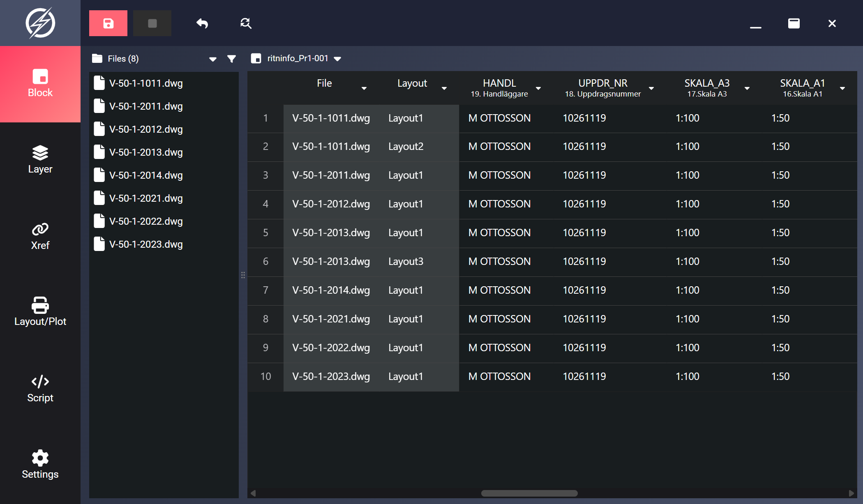The image size is (863, 504).
Task: Select V-50-1-2023.dwg in the file list
Action: point(164,244)
